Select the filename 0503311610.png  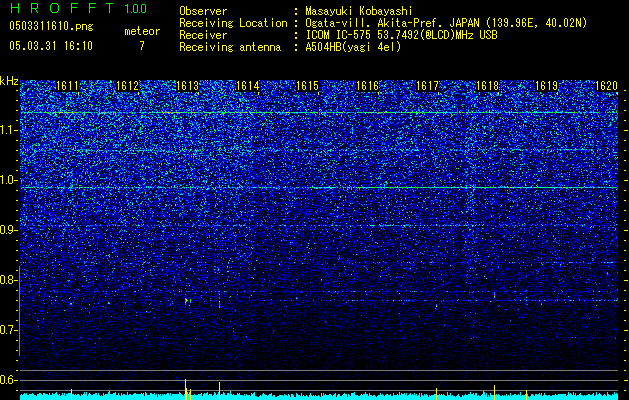point(51,27)
